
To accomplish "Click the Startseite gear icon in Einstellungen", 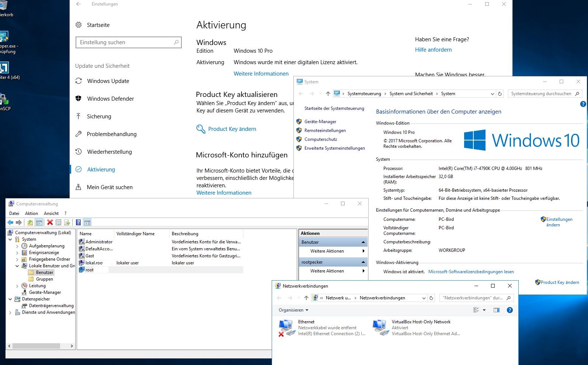I will point(79,25).
